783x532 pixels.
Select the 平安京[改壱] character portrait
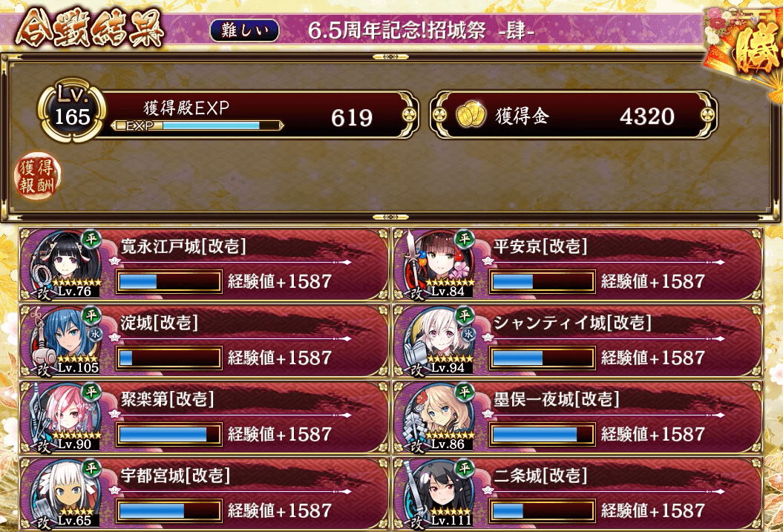pos(439,263)
